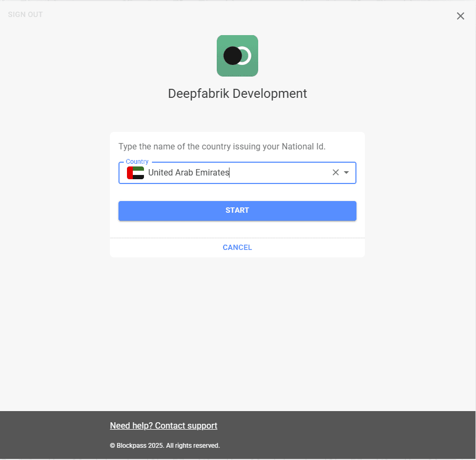The image size is (476, 460).
Task: Click SIGN OUT in the top left
Action: pyautogui.click(x=25, y=14)
